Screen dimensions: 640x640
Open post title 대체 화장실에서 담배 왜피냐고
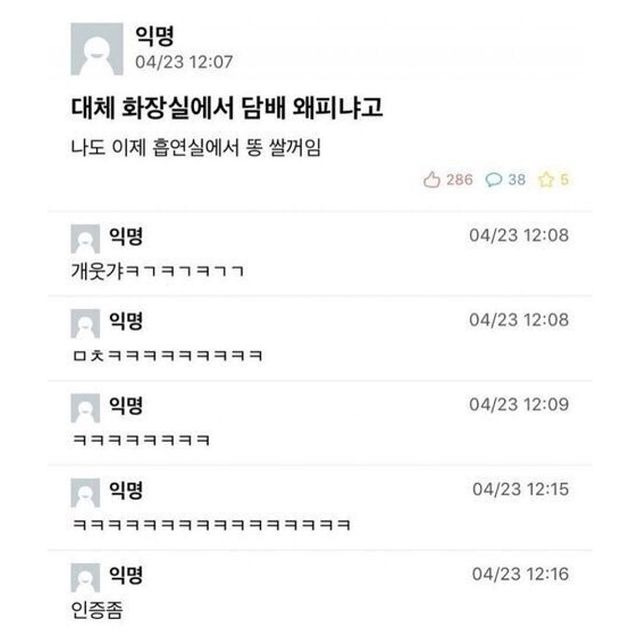[x=227, y=108]
